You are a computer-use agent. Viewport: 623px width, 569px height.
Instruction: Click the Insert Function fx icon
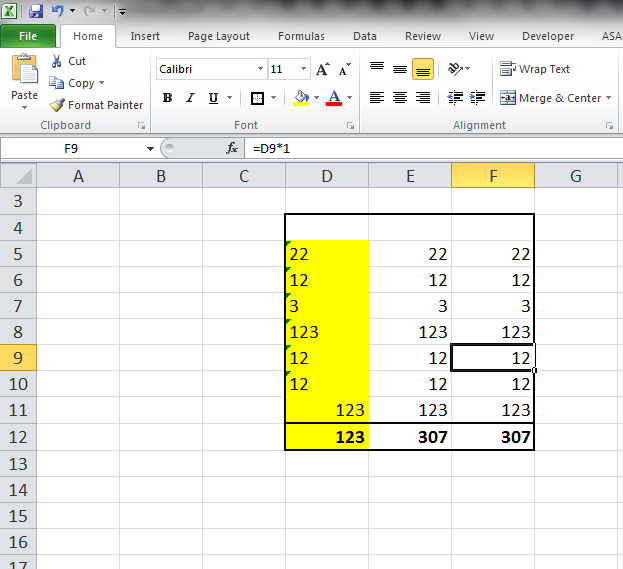click(x=232, y=148)
